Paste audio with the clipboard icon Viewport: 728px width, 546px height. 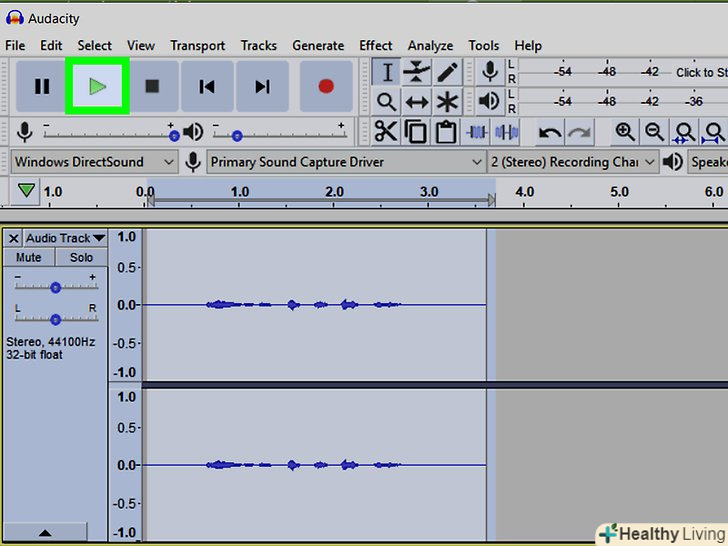tap(446, 132)
